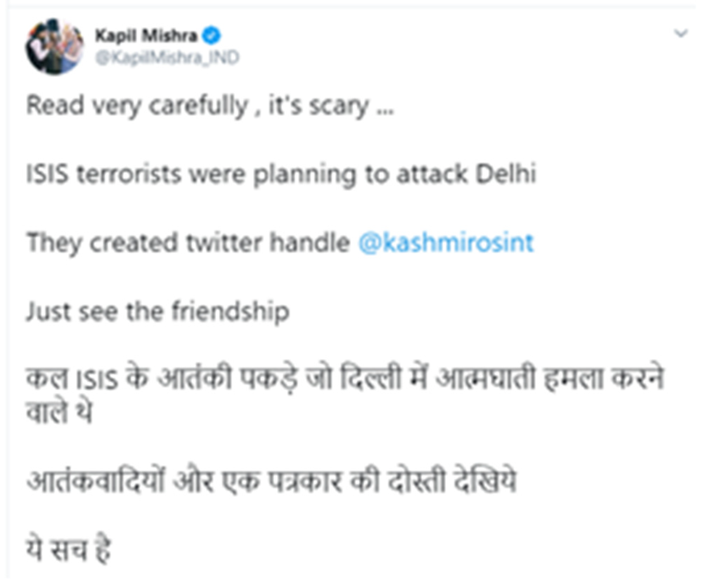
Task: Click the word "friendship" in the tweet
Action: (230, 312)
